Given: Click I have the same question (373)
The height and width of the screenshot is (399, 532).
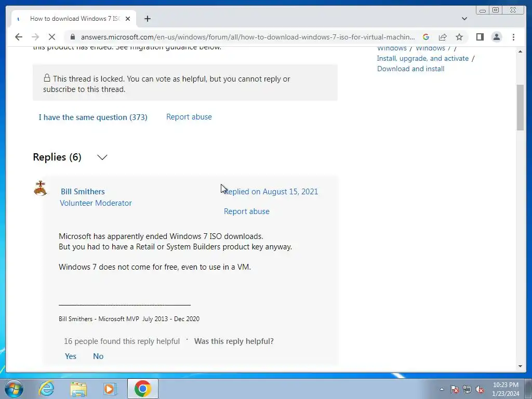Looking at the screenshot, I should click(93, 117).
